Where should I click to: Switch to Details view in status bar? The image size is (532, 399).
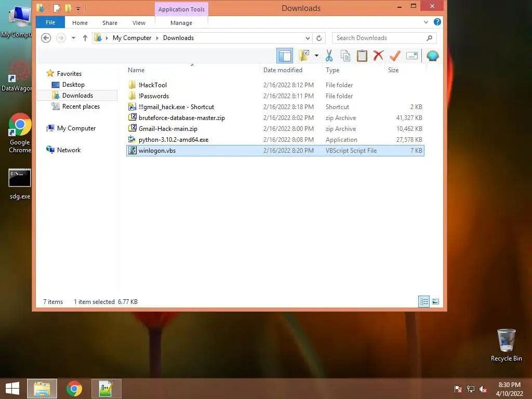point(424,301)
